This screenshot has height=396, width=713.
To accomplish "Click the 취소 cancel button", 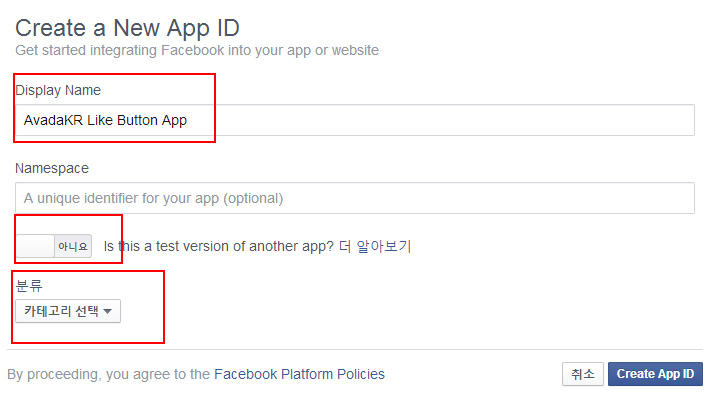I will point(583,374).
